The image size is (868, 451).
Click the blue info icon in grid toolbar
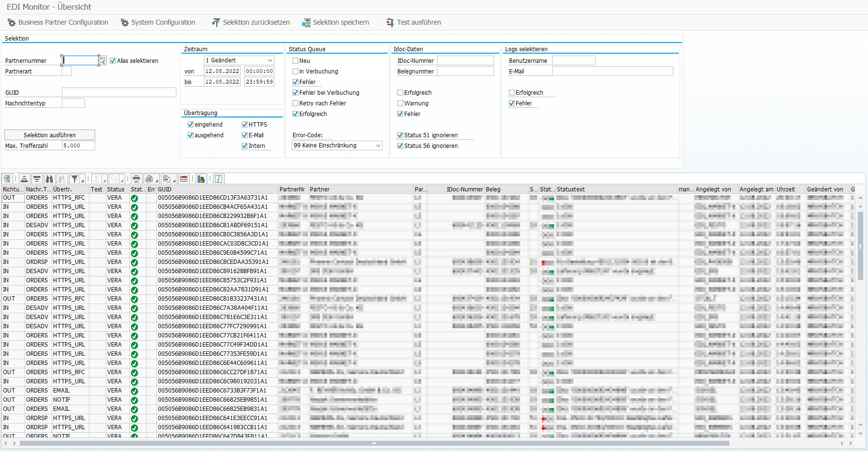[x=218, y=179]
